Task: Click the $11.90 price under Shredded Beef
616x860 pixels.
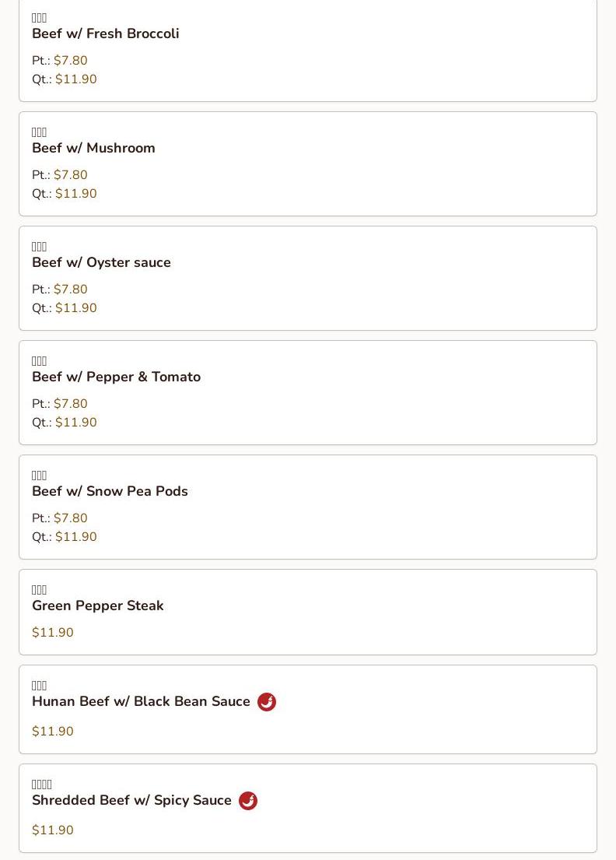Action: coord(53,830)
